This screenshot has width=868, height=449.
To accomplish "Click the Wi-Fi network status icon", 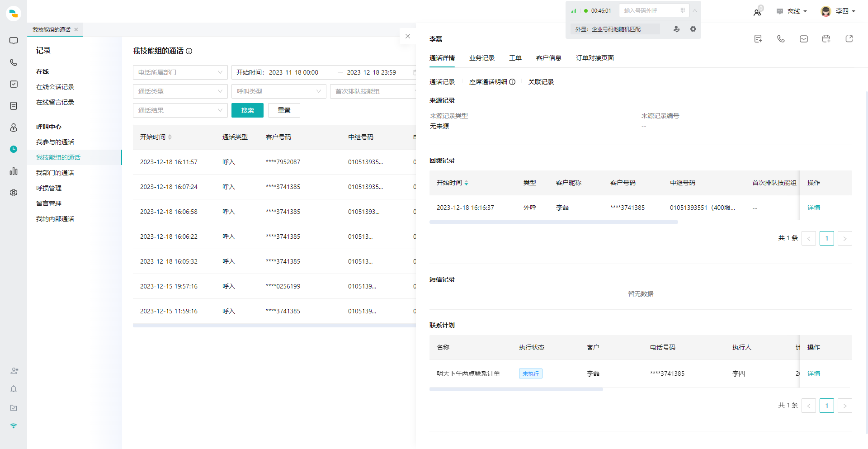I will pyautogui.click(x=14, y=426).
